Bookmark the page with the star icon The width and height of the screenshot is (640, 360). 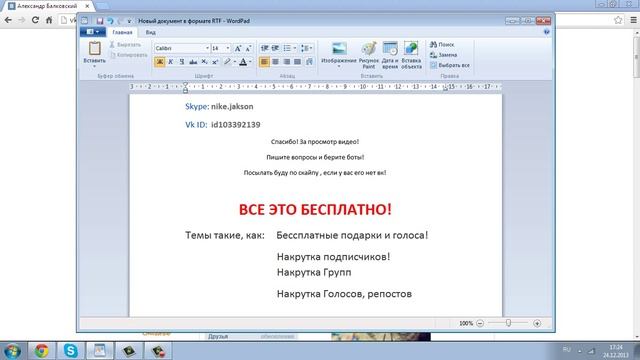coord(618,20)
